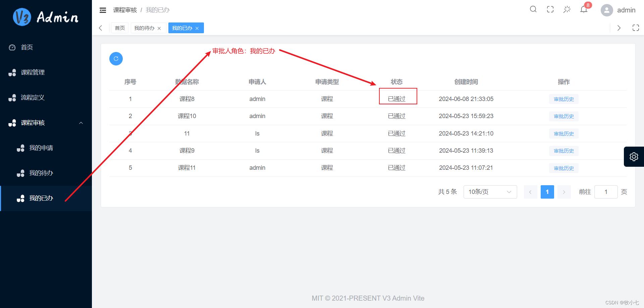The width and height of the screenshot is (644, 308).
Task: Click the 课程8 name cell
Action: (187, 99)
